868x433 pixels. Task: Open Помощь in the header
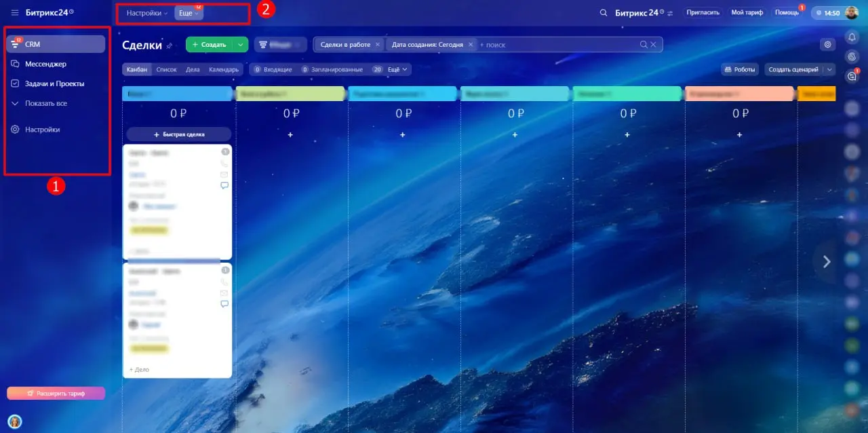787,12
